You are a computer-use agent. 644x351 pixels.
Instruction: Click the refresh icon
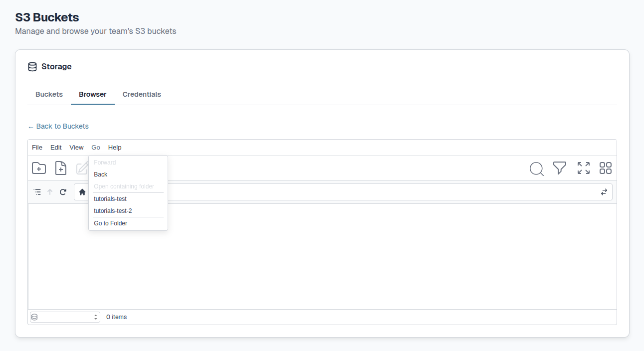(x=63, y=192)
